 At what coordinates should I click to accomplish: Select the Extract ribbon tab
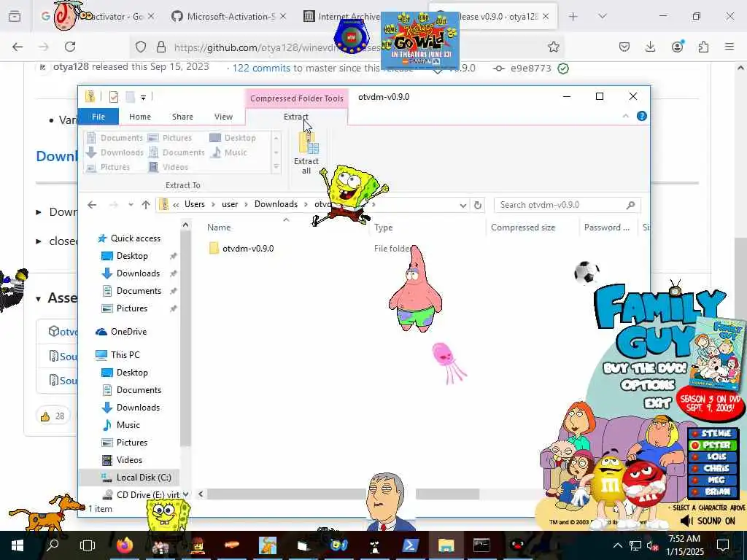coord(296,117)
